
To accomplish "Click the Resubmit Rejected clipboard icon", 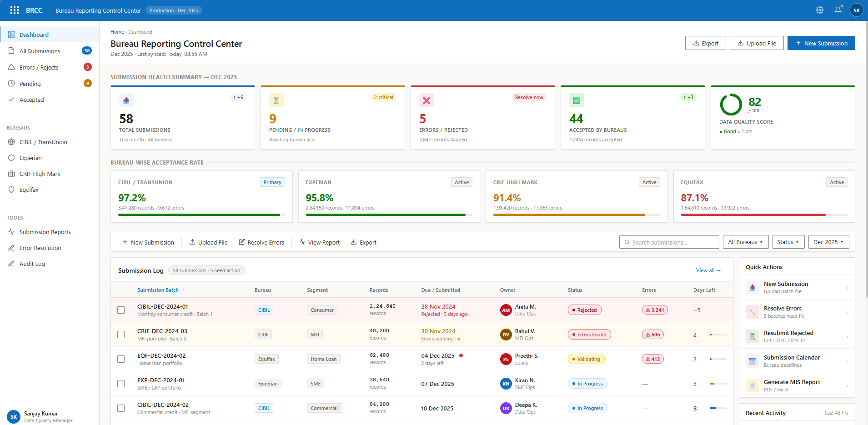I will click(752, 336).
